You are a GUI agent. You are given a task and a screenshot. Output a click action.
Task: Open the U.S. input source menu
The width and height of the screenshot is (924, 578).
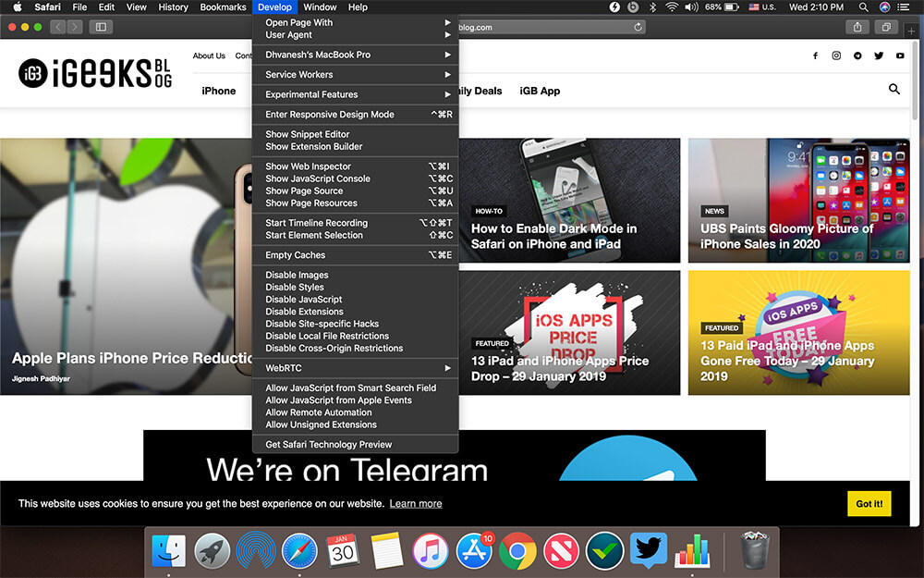(x=762, y=7)
